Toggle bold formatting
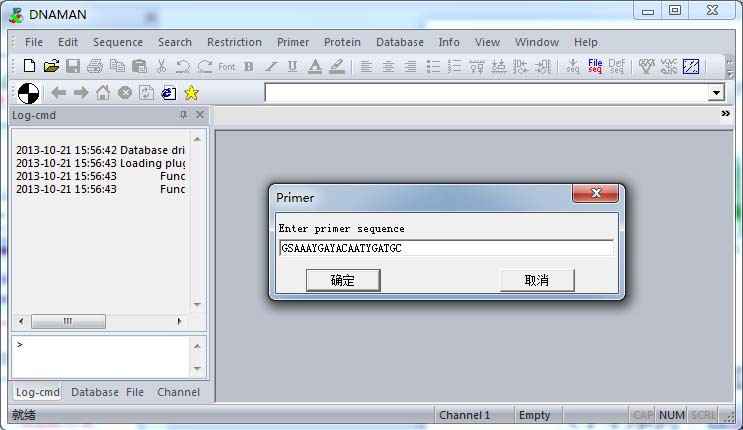Viewport: 743px width, 430px height. tap(249, 66)
